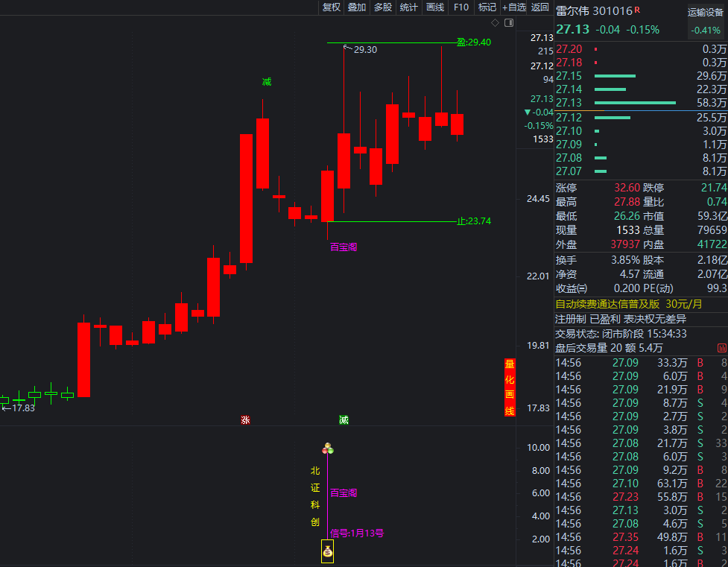Click the 返回 back button
The height and width of the screenshot is (567, 728).
(x=540, y=7)
